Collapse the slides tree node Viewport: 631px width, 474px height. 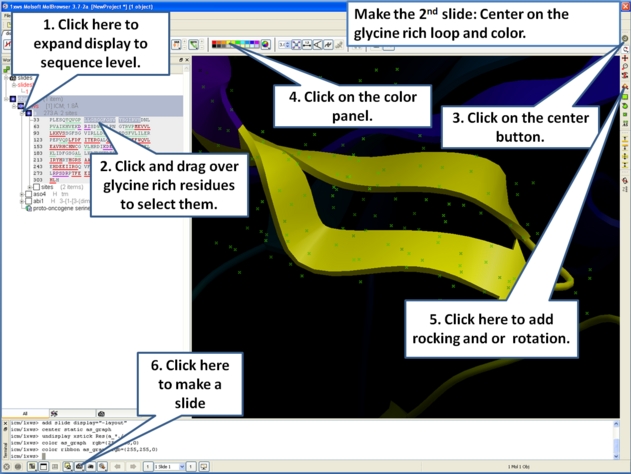(x=6, y=77)
